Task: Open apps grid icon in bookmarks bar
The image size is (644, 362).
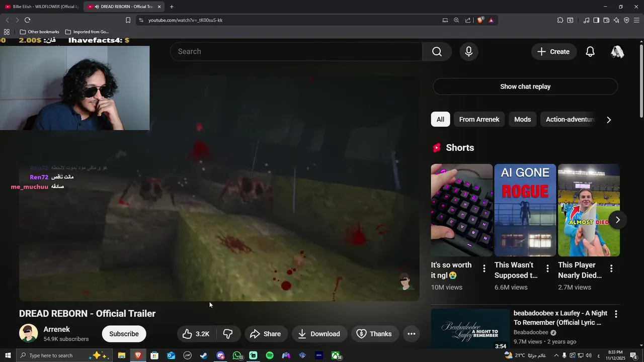Action: (7, 32)
